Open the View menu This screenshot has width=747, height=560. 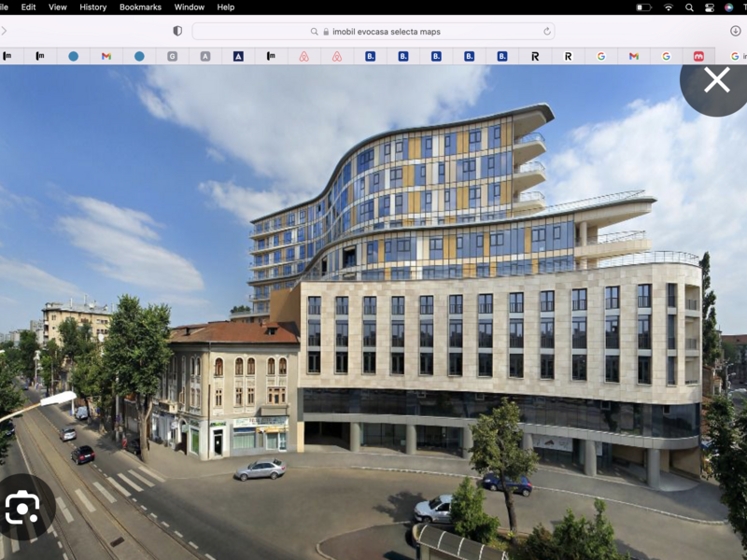point(57,7)
